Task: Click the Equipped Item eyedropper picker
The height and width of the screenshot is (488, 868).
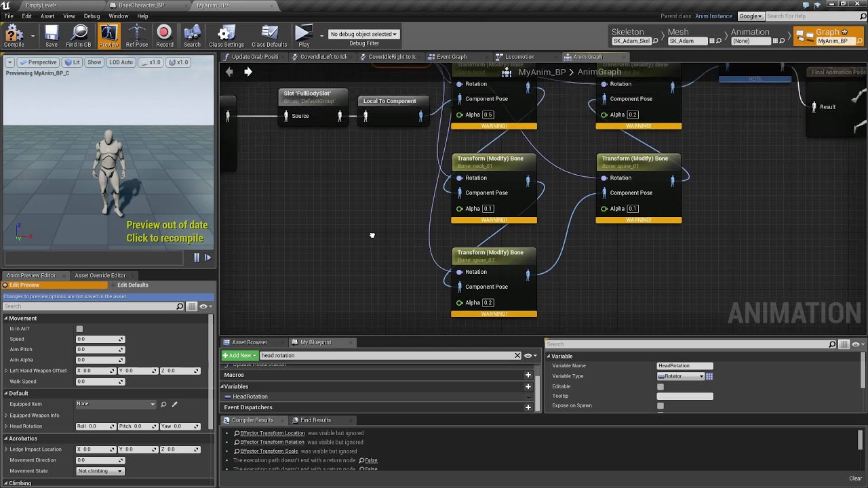Action: click(174, 405)
